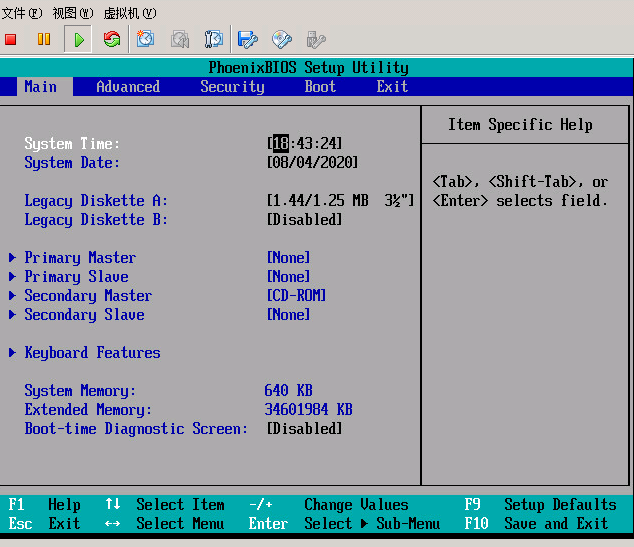
Task: Click the System Memory 640 KB value
Action: [288, 391]
